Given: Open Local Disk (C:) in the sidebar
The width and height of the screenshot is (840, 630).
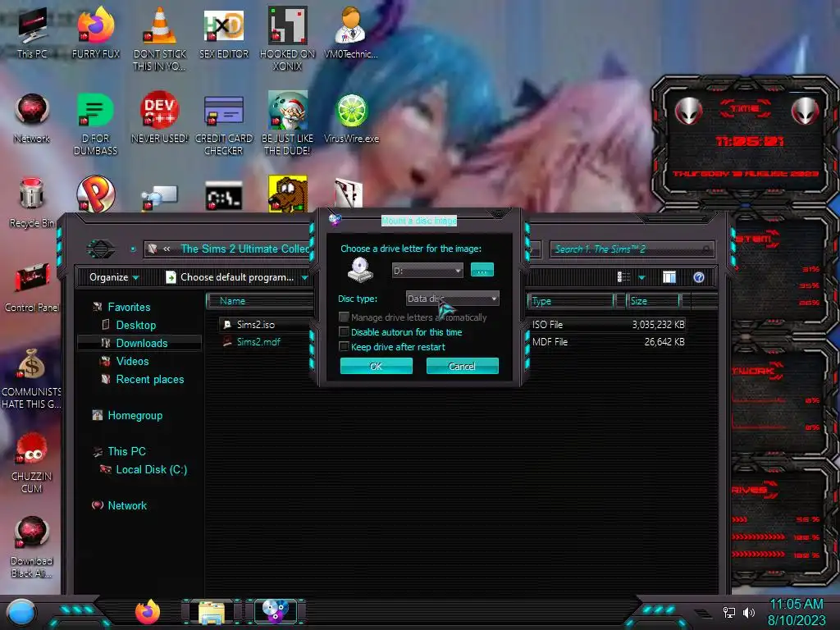Looking at the screenshot, I should (x=151, y=469).
